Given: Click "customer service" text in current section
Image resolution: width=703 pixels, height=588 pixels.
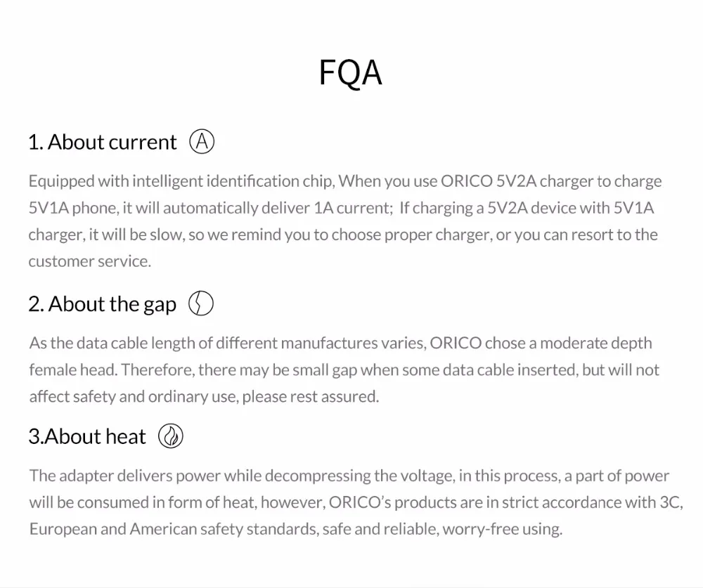Looking at the screenshot, I should pos(89,261).
